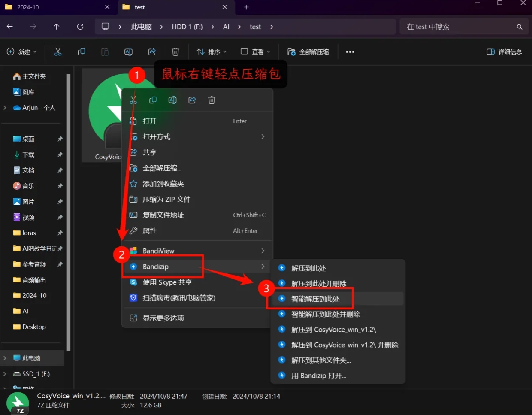
Task: Open a new tab with the plus icon
Action: [x=246, y=7]
